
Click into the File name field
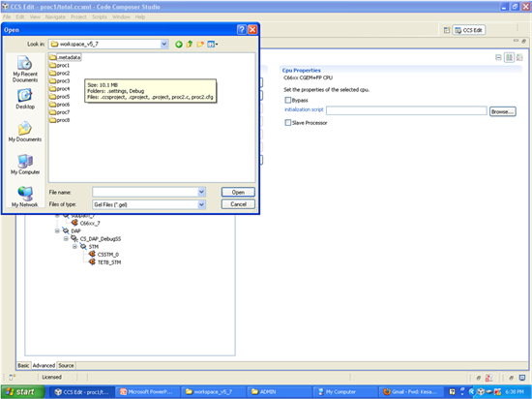coord(145,192)
